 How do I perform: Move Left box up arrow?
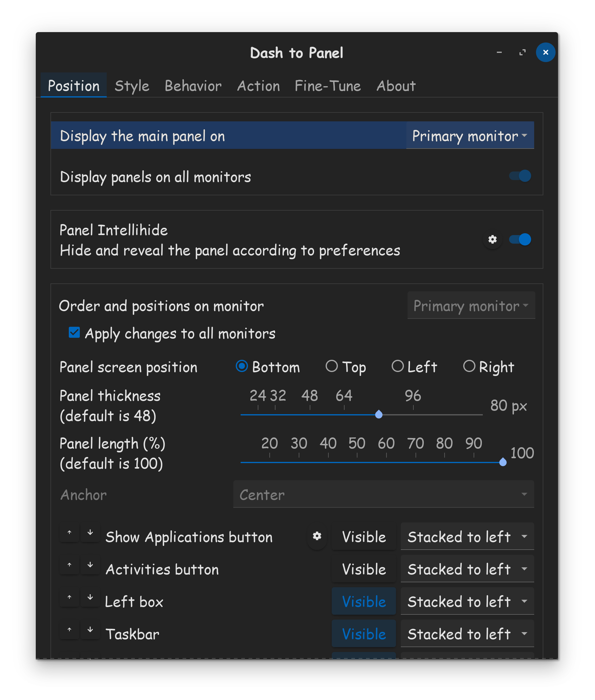[69, 598]
